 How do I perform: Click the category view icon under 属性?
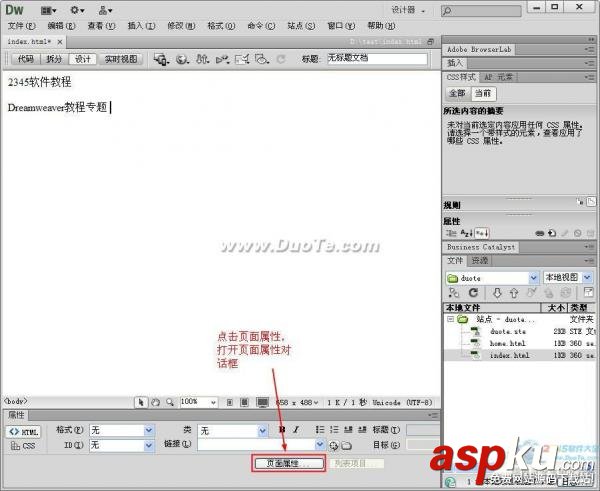(451, 233)
